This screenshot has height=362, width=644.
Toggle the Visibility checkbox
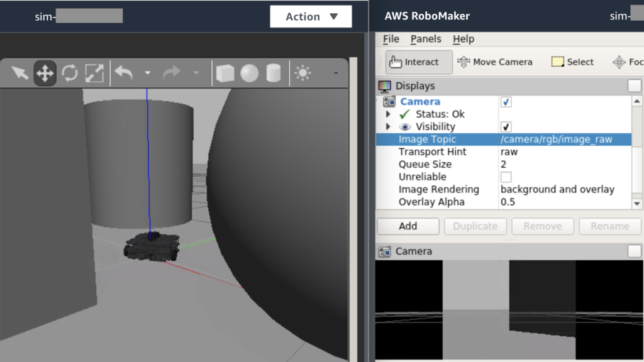[x=506, y=127]
